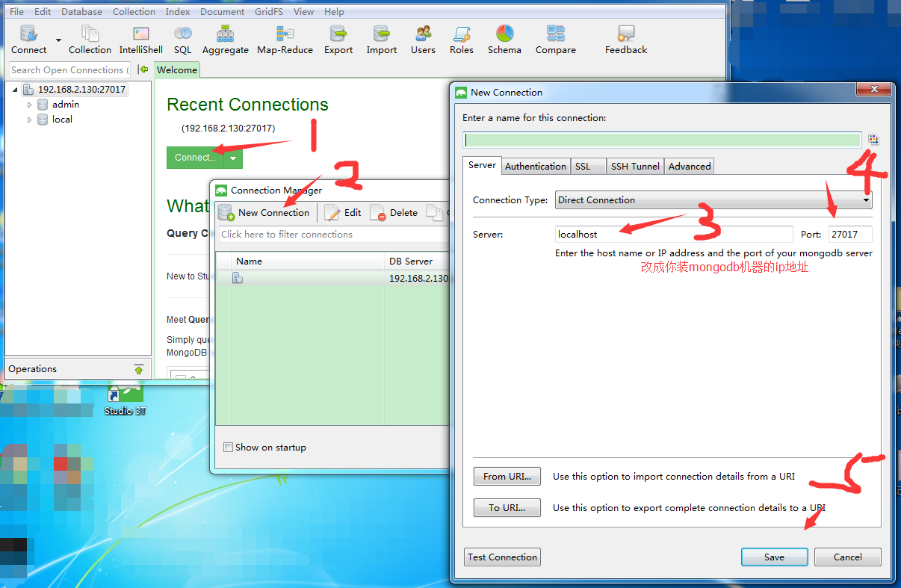Open the Studio 3T desktop shortcut
Image resolution: width=901 pixels, height=588 pixels.
pyautogui.click(x=125, y=399)
